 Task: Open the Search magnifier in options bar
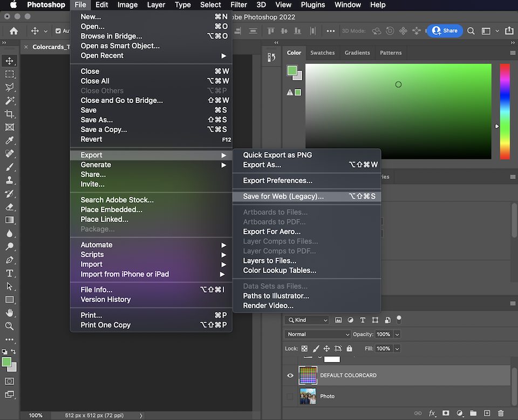[x=471, y=31]
